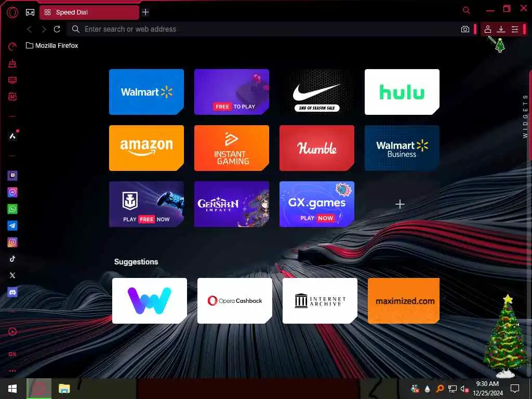The height and width of the screenshot is (399, 532).
Task: Click the orange magnifier tray icon
Action: pyautogui.click(x=440, y=389)
